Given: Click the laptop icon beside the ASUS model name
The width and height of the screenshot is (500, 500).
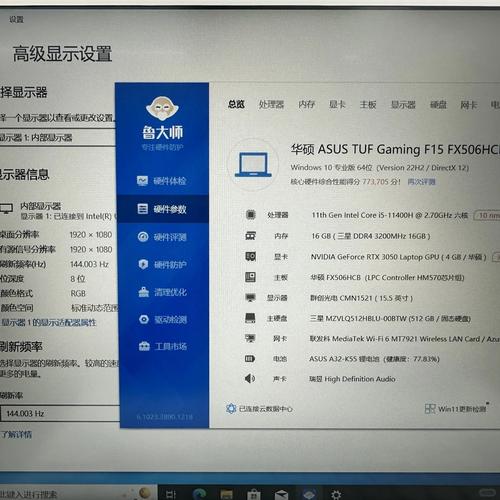Looking at the screenshot, I should 253,165.
